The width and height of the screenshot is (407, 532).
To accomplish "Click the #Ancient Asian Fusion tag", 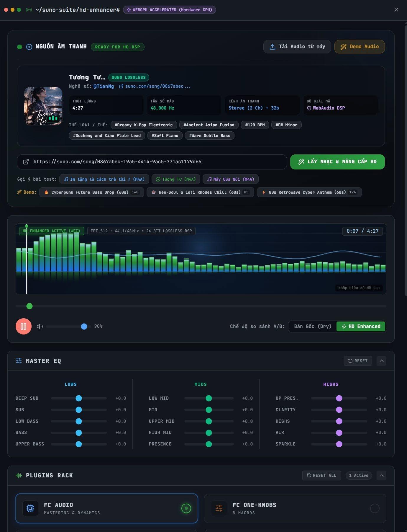I will (209, 125).
